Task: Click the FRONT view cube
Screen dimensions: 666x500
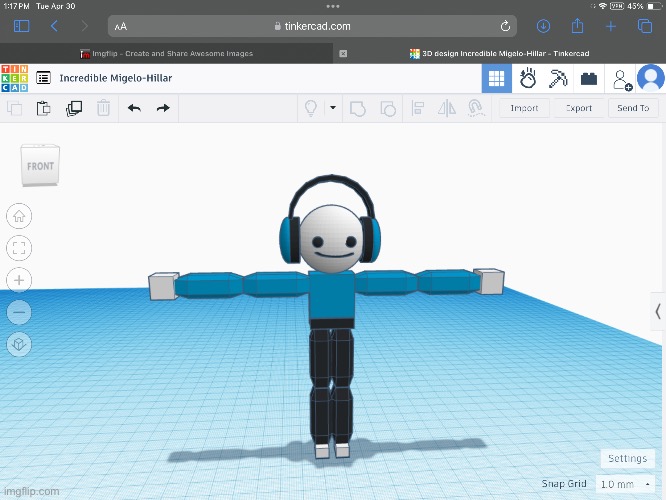Action: 40,165
